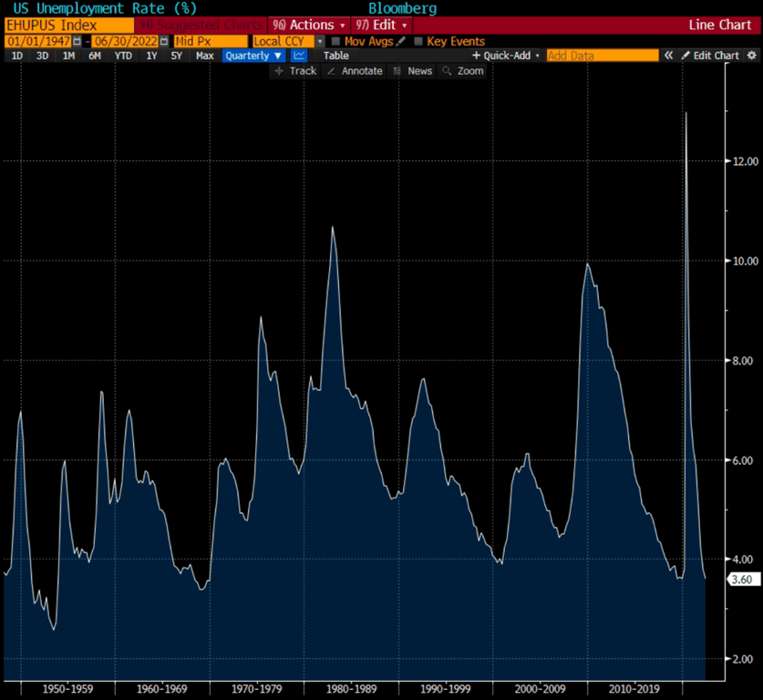
Task: Click the 2000-2009 axis label
Action: click(x=541, y=689)
